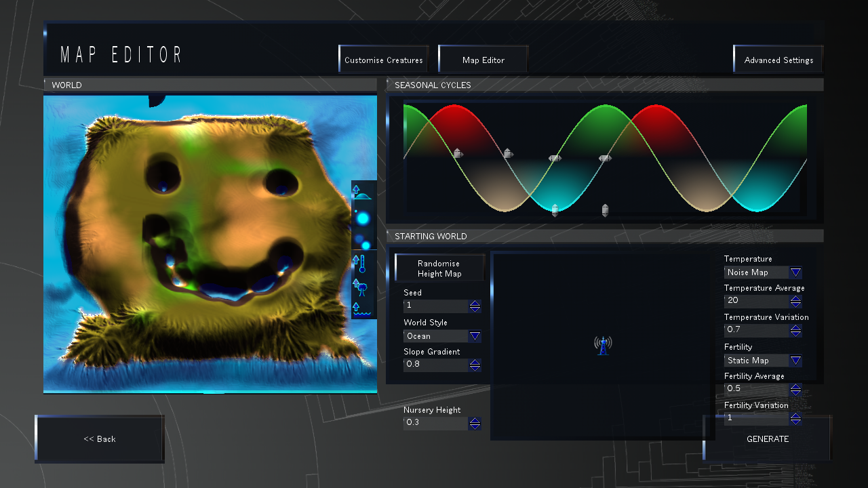This screenshot has height=488, width=868.
Task: Click the Temperature Variation stepper arrows
Action: click(x=796, y=330)
